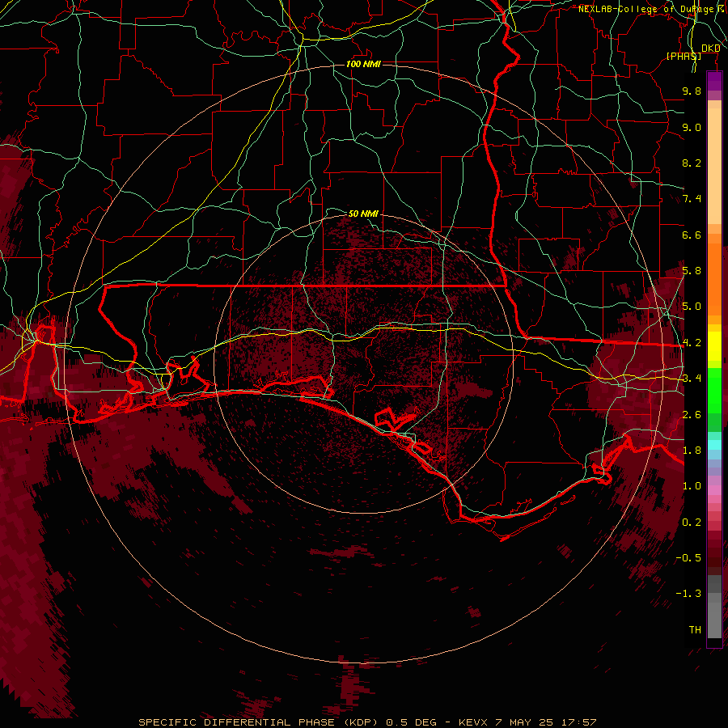
Task: Click the -1.3 scale value
Action: (688, 594)
